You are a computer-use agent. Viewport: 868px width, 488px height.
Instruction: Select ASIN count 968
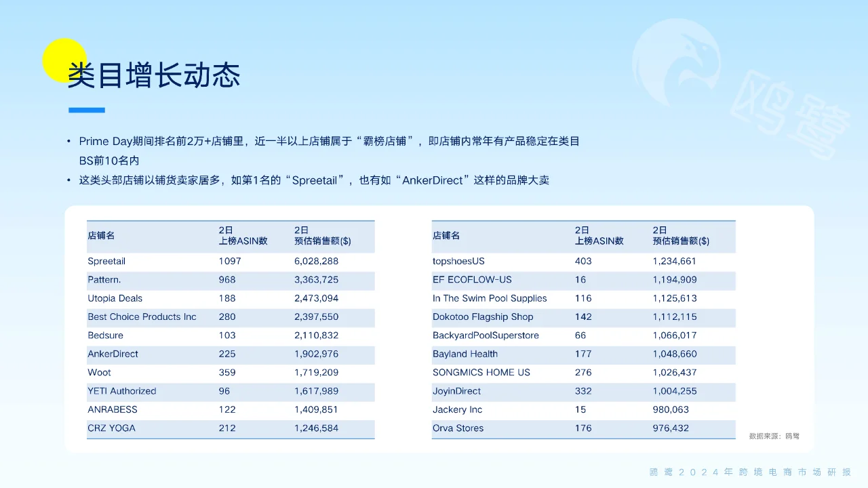(x=227, y=279)
